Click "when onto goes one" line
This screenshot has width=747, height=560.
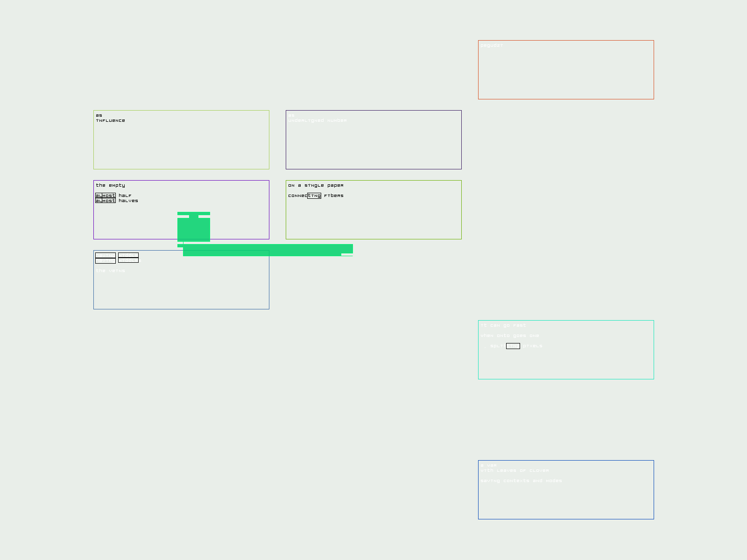(510, 336)
